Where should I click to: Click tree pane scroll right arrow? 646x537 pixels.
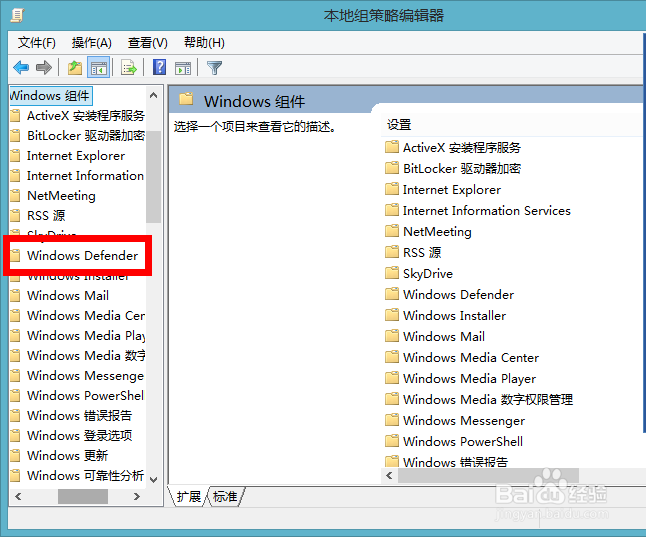click(137, 497)
